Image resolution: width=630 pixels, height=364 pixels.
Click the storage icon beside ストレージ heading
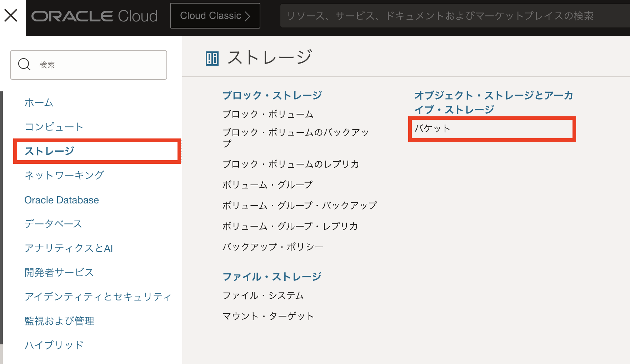212,58
